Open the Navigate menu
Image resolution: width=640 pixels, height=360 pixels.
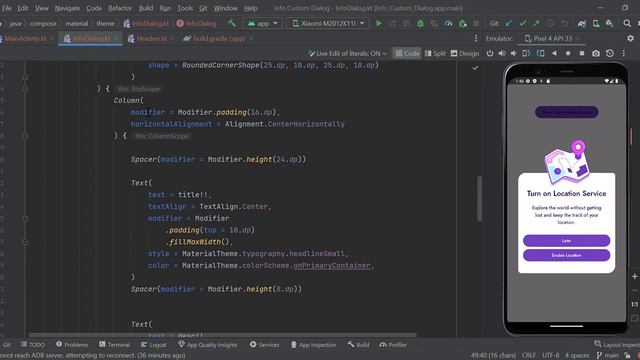[67, 8]
